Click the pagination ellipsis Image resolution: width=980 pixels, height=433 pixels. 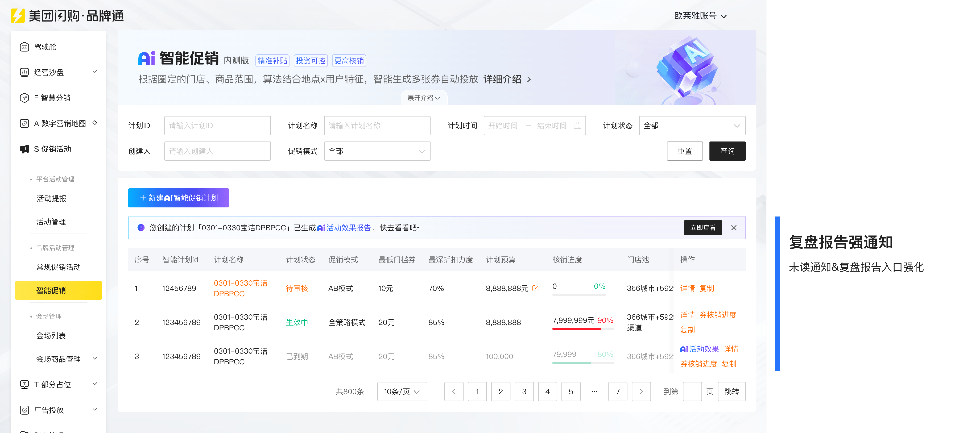(594, 392)
